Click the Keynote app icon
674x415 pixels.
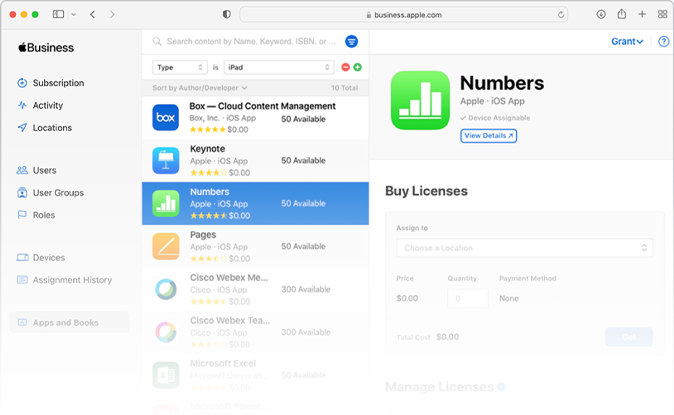[x=165, y=160]
